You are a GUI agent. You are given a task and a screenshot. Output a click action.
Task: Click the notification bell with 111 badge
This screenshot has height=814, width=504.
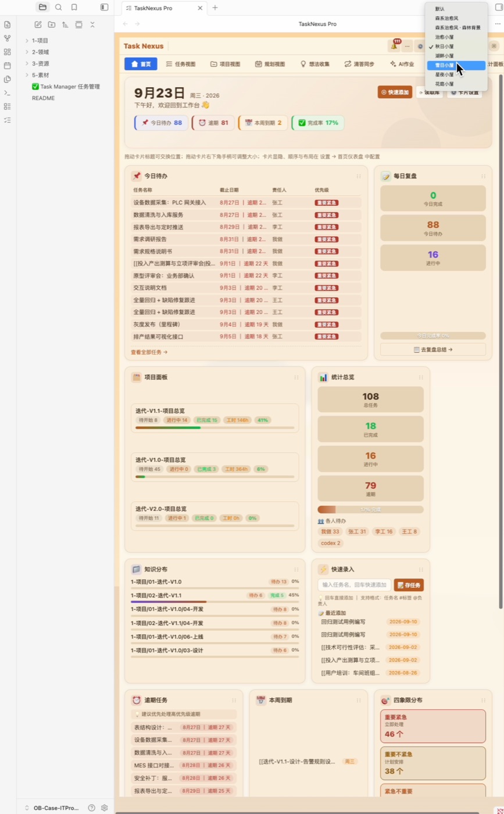tap(394, 46)
